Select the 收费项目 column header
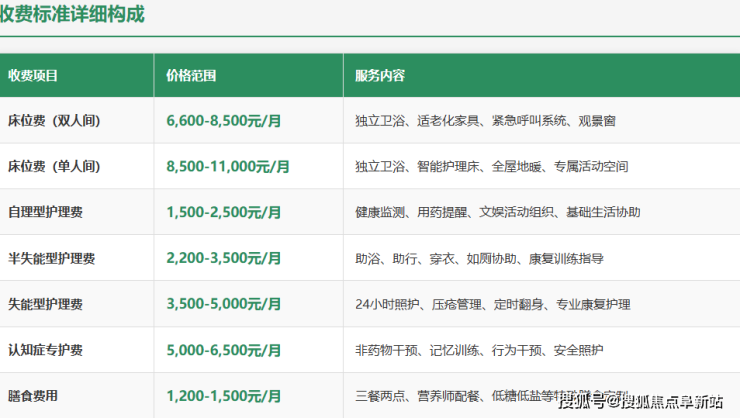Viewport: 740px width, 418px height. pyautogui.click(x=33, y=75)
